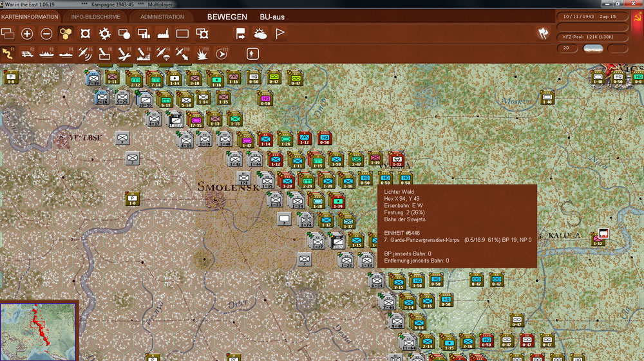Select the Smolensk city hex
The image size is (644, 361).
215,199
